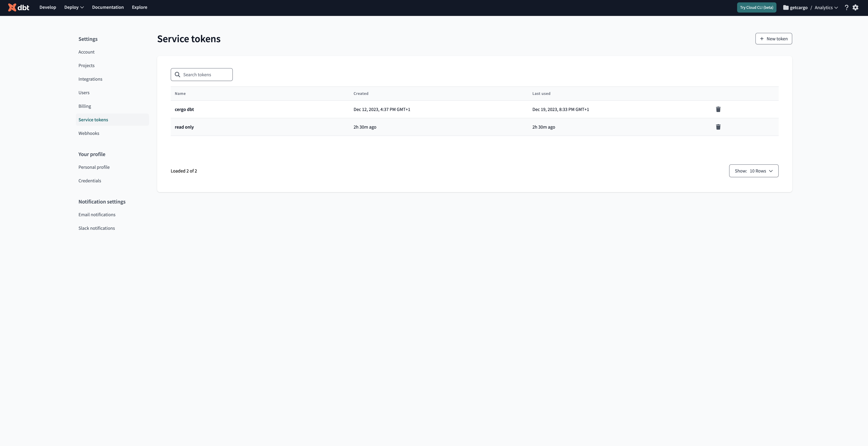Screen dimensions: 868x446
Task: Click the Loaded 2 of 2 text
Action: coord(184,171)
